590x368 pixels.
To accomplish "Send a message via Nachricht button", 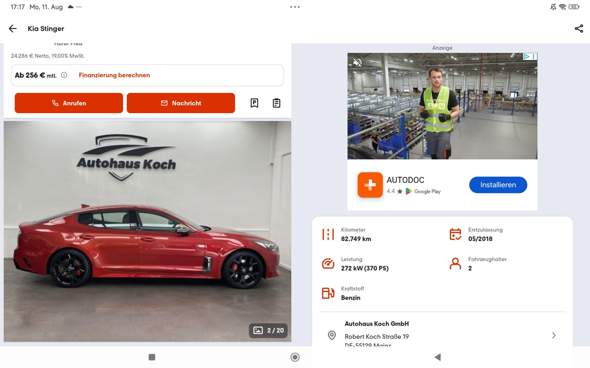I will coord(181,103).
